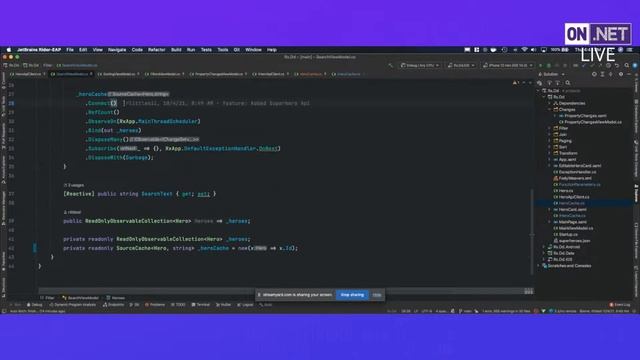The image size is (640, 360).
Task: Open the Solution panel settings gear
Action: click(x=621, y=74)
